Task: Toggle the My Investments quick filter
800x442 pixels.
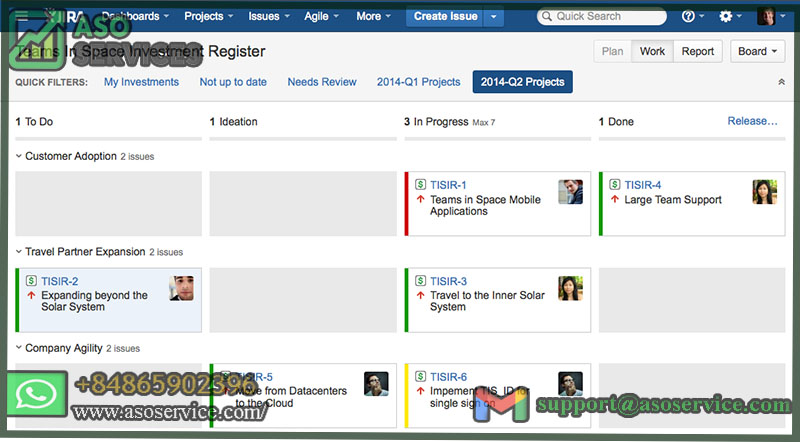Action: point(141,82)
